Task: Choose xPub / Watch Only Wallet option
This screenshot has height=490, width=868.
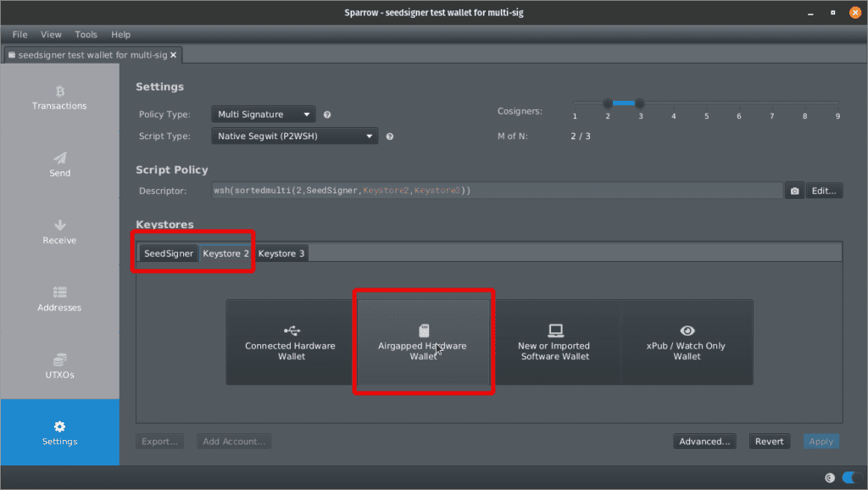Action: [687, 342]
